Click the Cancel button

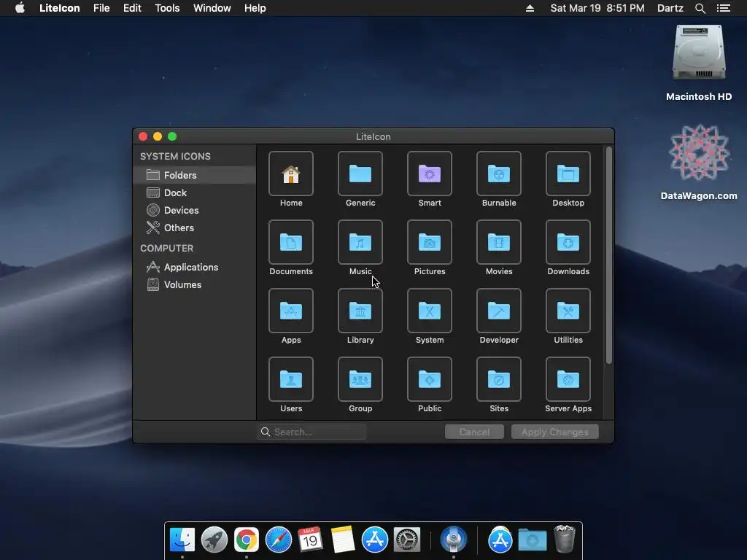tap(474, 432)
